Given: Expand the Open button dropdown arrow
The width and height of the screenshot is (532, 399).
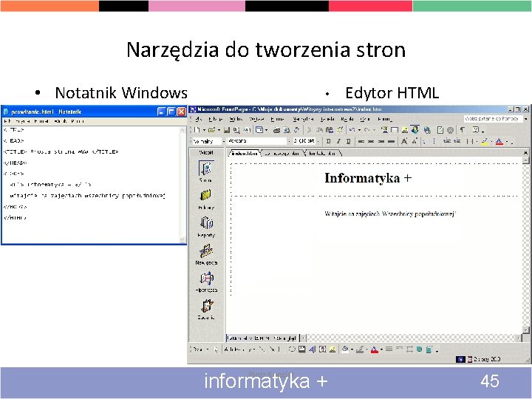Looking at the screenshot, I should pyautogui.click(x=219, y=130).
